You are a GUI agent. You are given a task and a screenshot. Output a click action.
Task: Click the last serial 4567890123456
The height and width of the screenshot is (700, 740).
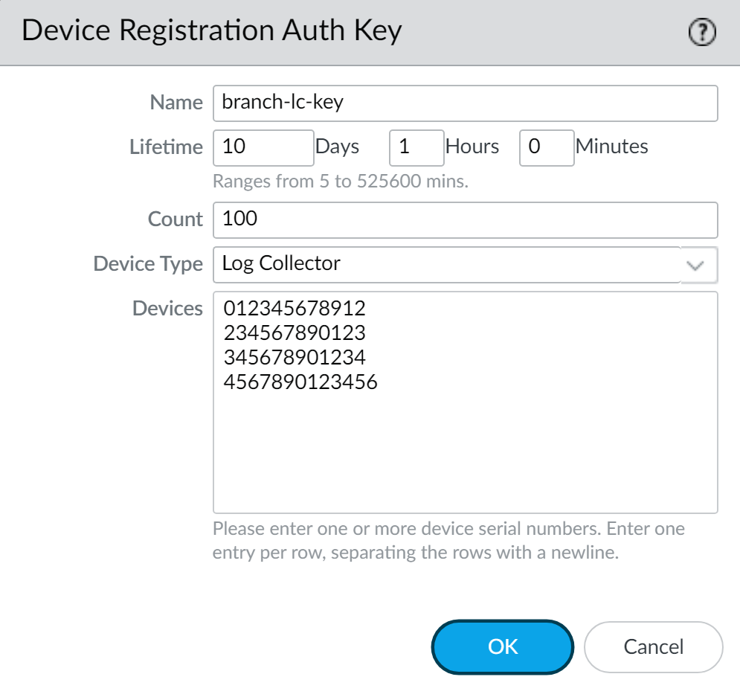(300, 382)
